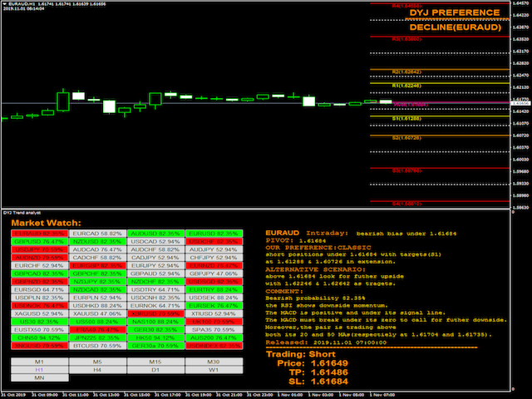Pick the CHN50 94.12% symbol button
Screen dimensions: 532x399
pos(38,337)
